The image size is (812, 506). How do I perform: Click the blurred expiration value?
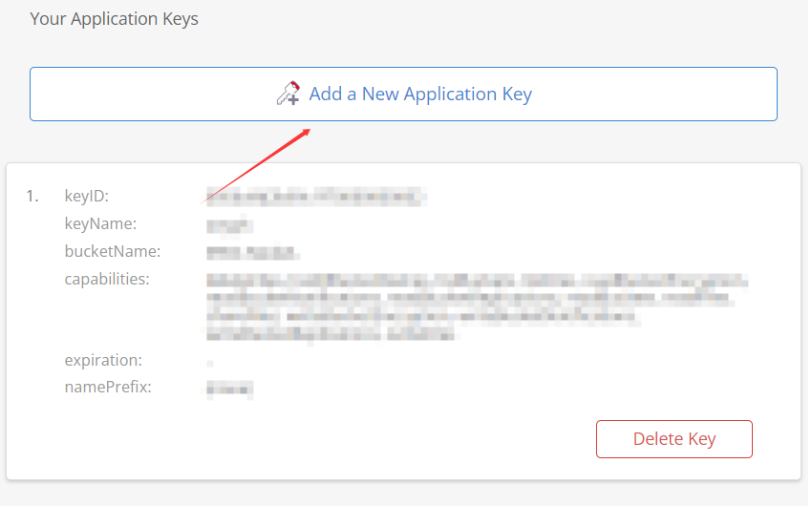pyautogui.click(x=210, y=363)
